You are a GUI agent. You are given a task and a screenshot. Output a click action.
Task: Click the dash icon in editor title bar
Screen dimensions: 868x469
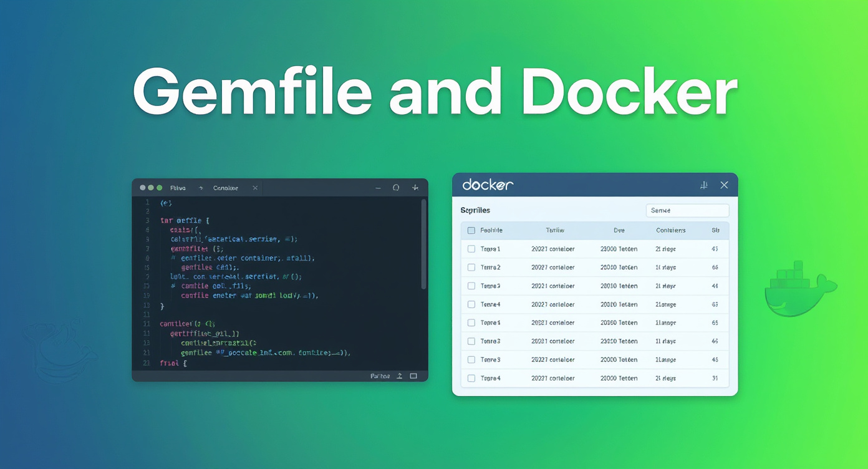(377, 188)
